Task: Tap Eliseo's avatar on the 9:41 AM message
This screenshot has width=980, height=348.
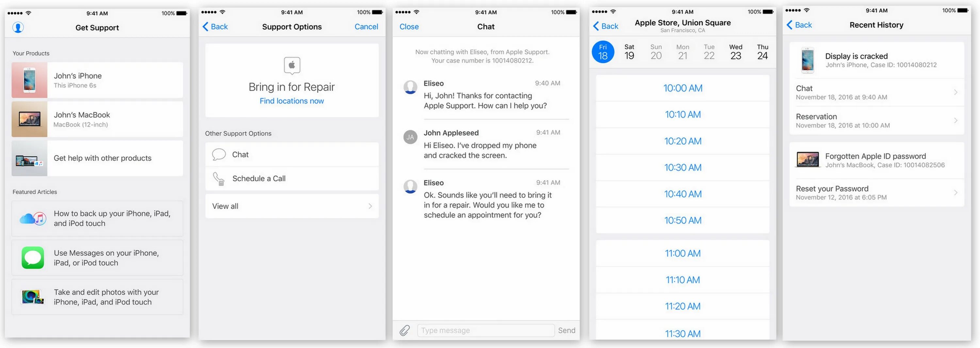Action: click(x=410, y=186)
